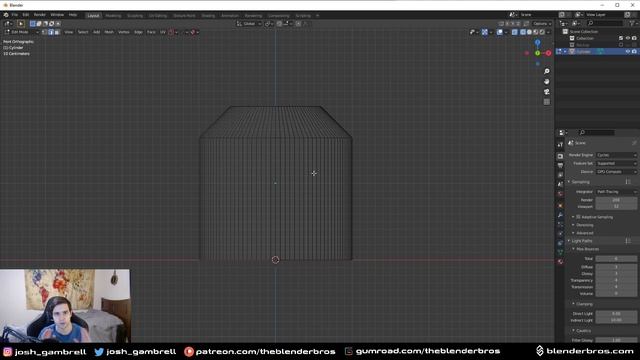The height and width of the screenshot is (360, 640).
Task: Switch to the Layout workspace tab
Action: pos(93,16)
